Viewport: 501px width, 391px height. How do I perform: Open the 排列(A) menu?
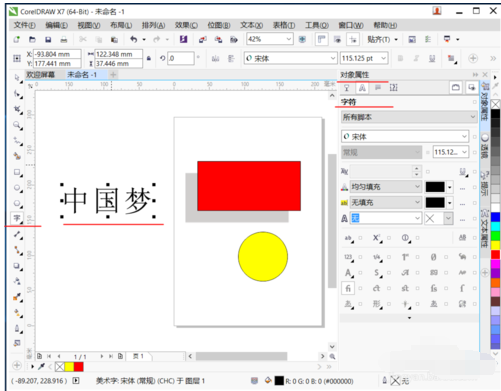153,25
